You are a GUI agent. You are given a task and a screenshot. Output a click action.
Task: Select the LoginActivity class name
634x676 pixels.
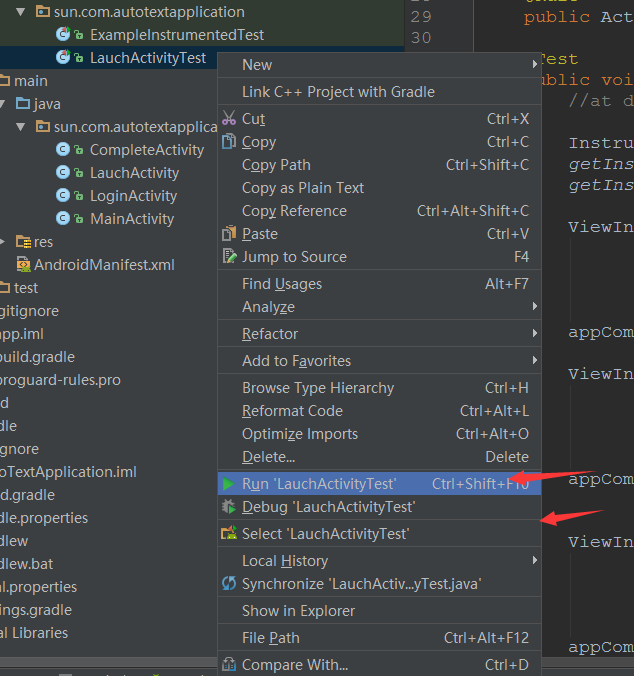tap(133, 196)
